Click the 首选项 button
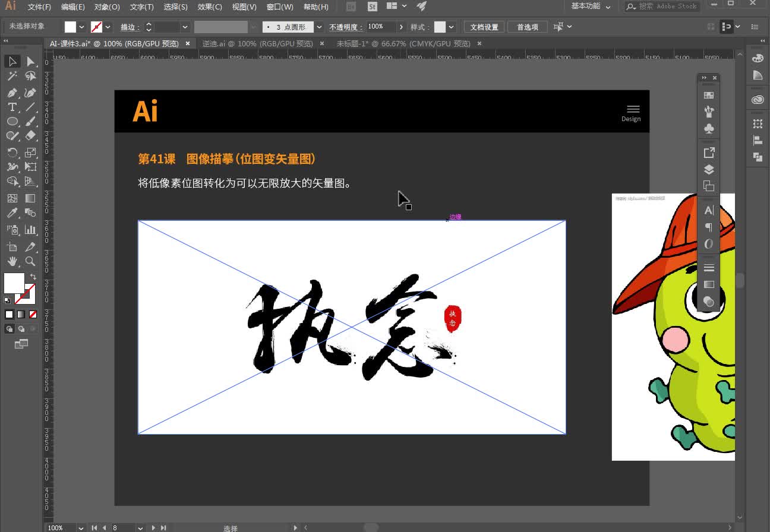Image resolution: width=770 pixels, height=532 pixels. (527, 26)
